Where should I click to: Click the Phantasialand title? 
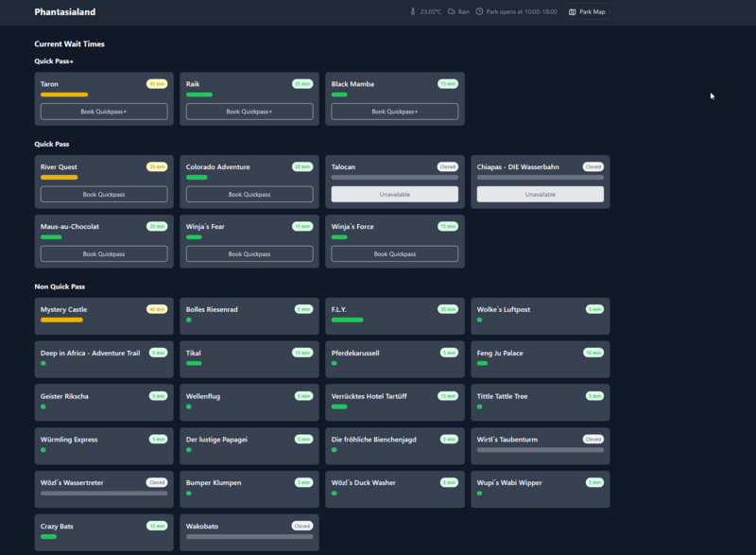[x=64, y=12]
